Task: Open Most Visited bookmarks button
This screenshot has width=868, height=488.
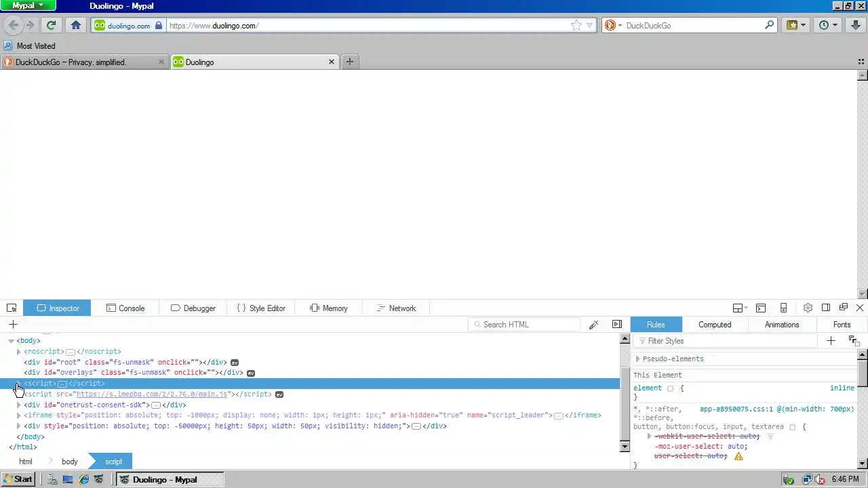Action: pos(29,45)
